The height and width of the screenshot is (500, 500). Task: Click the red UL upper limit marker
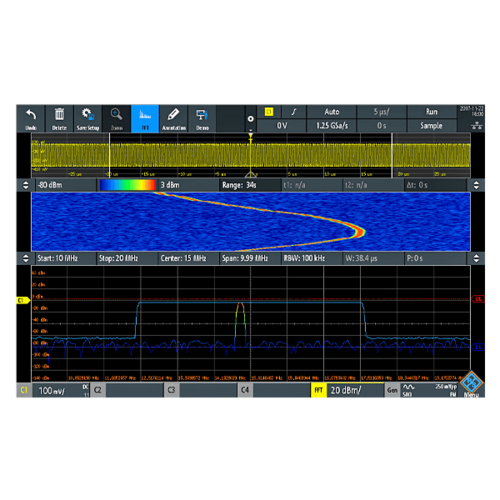[x=478, y=299]
